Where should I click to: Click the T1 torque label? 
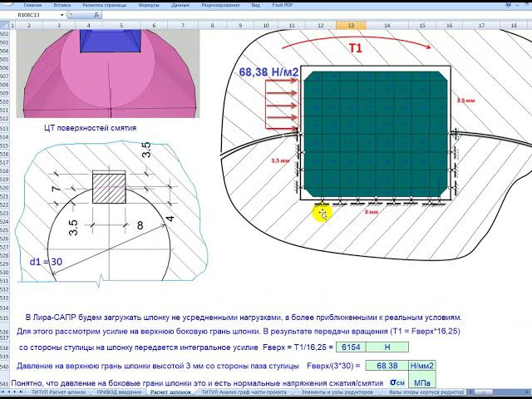coord(356,48)
